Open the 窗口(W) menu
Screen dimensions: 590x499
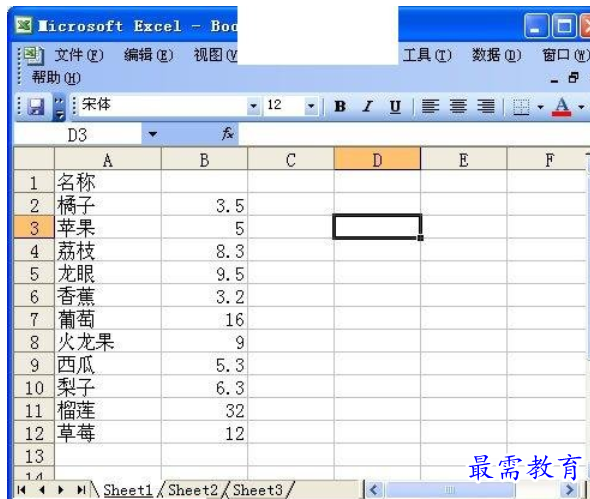point(566,56)
